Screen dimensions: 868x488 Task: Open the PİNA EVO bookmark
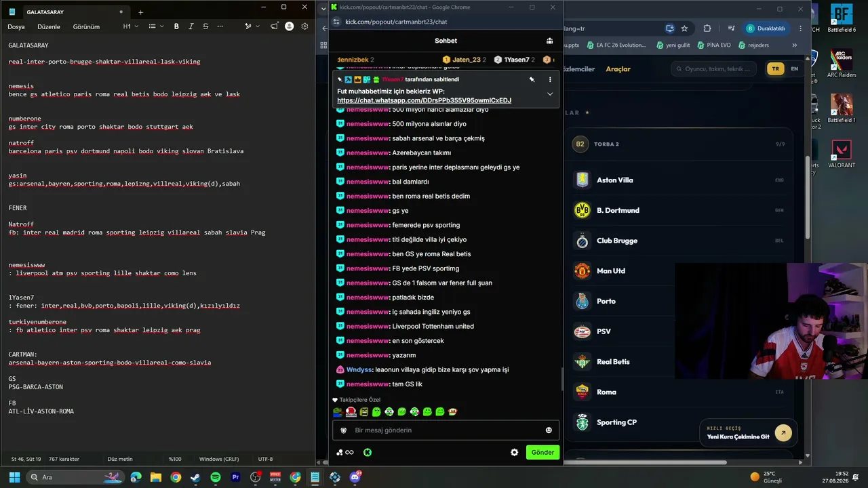tap(713, 45)
